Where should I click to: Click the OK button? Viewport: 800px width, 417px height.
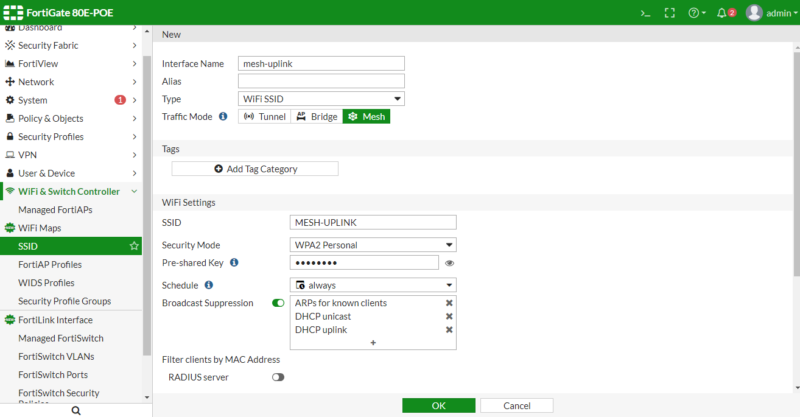coord(438,406)
